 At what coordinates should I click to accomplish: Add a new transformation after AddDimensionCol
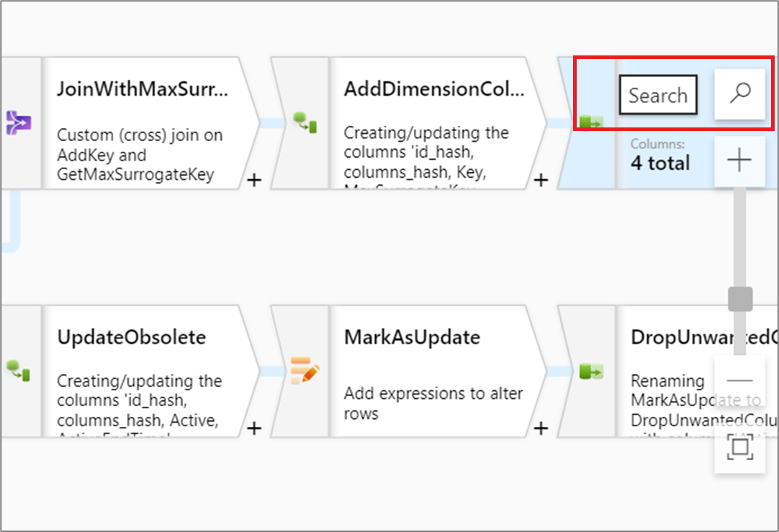point(541,181)
